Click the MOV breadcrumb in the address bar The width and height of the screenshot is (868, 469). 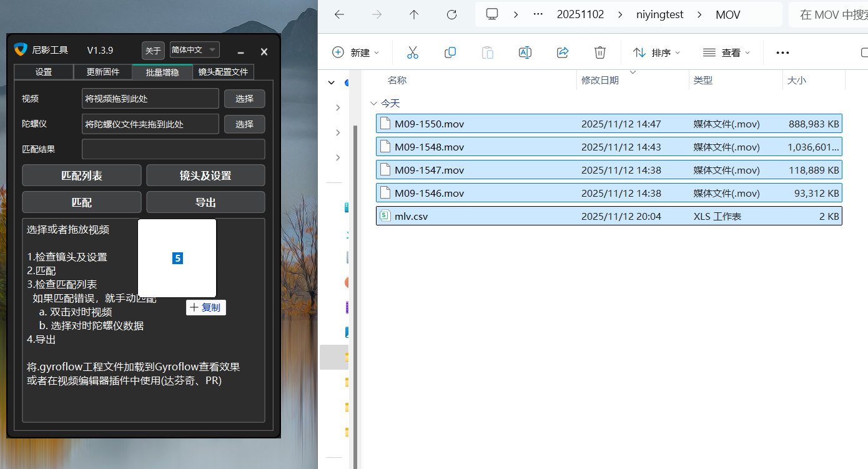coord(728,14)
